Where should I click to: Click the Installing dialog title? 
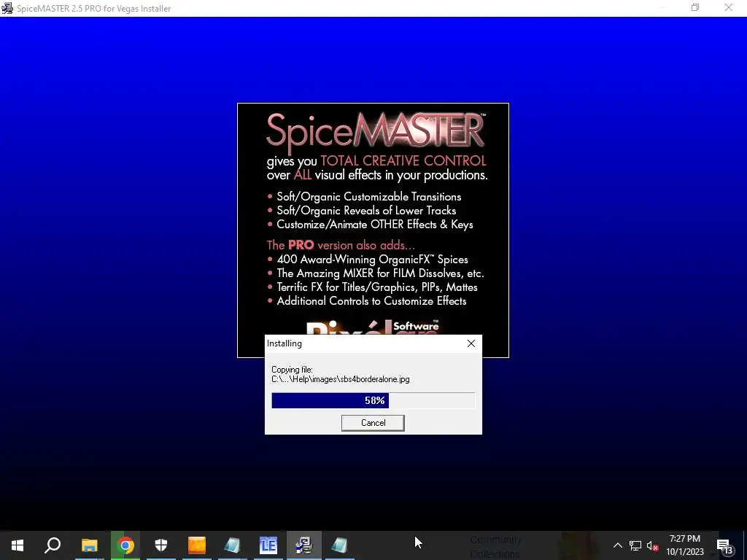(285, 343)
